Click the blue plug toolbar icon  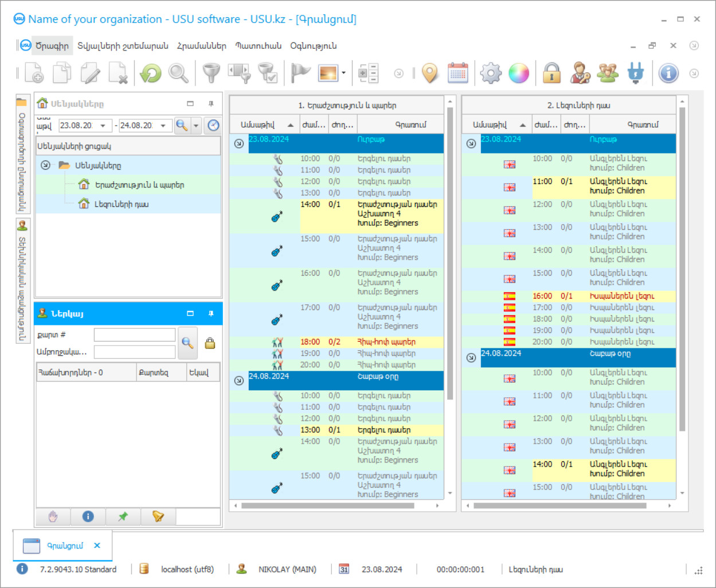(636, 73)
